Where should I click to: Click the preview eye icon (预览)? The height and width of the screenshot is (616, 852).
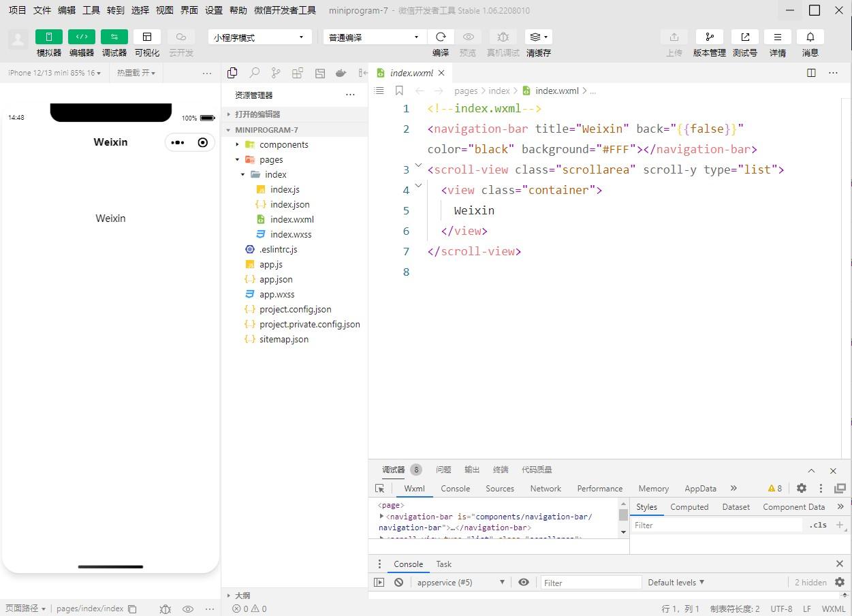coord(468,37)
